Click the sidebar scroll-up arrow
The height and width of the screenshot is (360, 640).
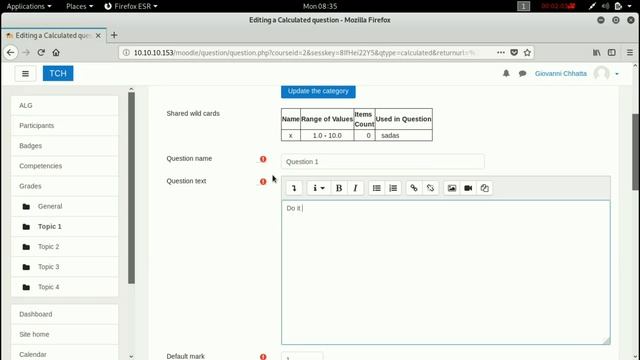pos(131,89)
